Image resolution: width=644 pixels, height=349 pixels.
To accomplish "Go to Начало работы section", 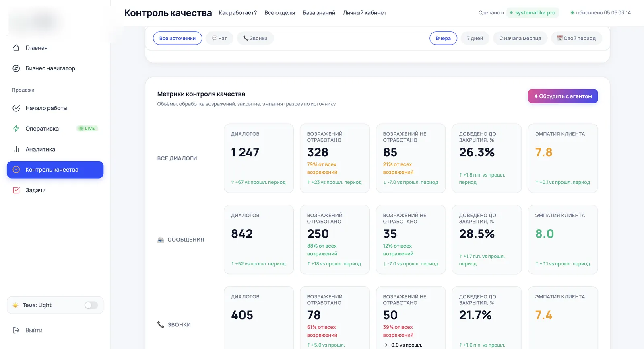I will coord(55,108).
